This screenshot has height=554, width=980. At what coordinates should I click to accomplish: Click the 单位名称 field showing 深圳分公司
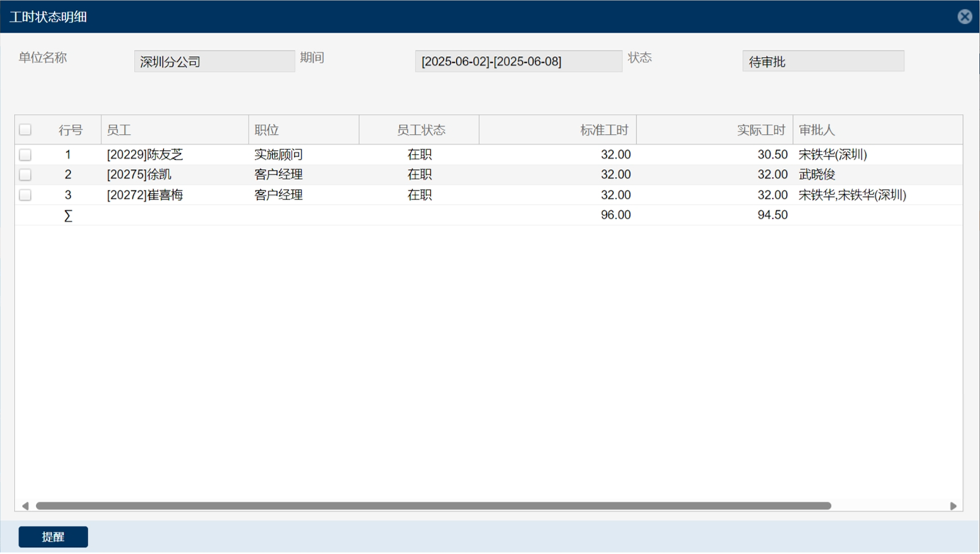point(214,62)
